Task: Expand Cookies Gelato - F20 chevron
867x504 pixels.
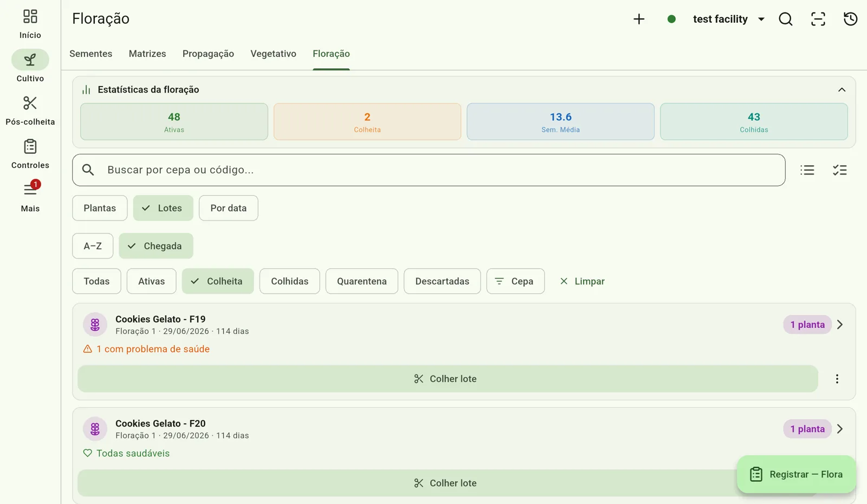Action: pyautogui.click(x=840, y=429)
